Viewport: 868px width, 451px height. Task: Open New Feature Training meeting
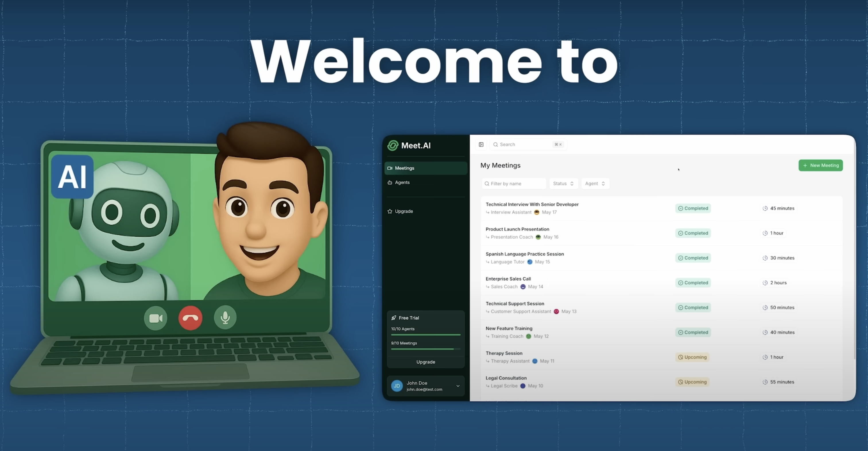(x=661, y=333)
